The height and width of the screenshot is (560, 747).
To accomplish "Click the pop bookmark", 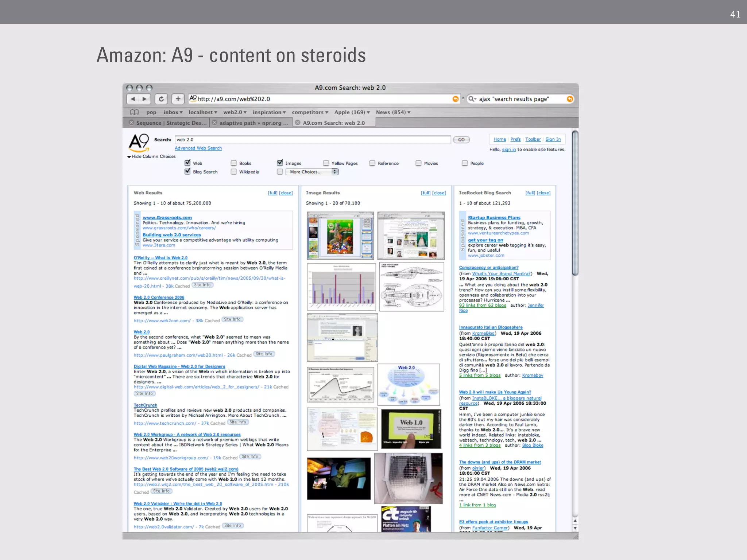I will coord(151,112).
